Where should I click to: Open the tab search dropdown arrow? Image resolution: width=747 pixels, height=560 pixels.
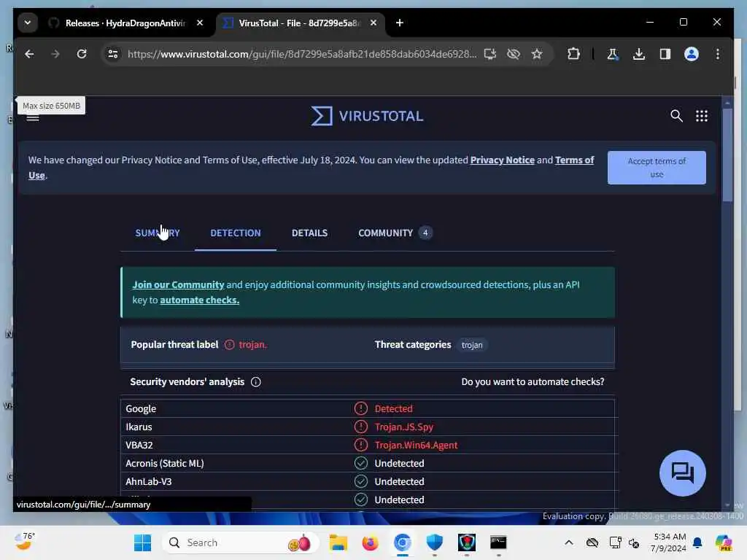(x=28, y=23)
